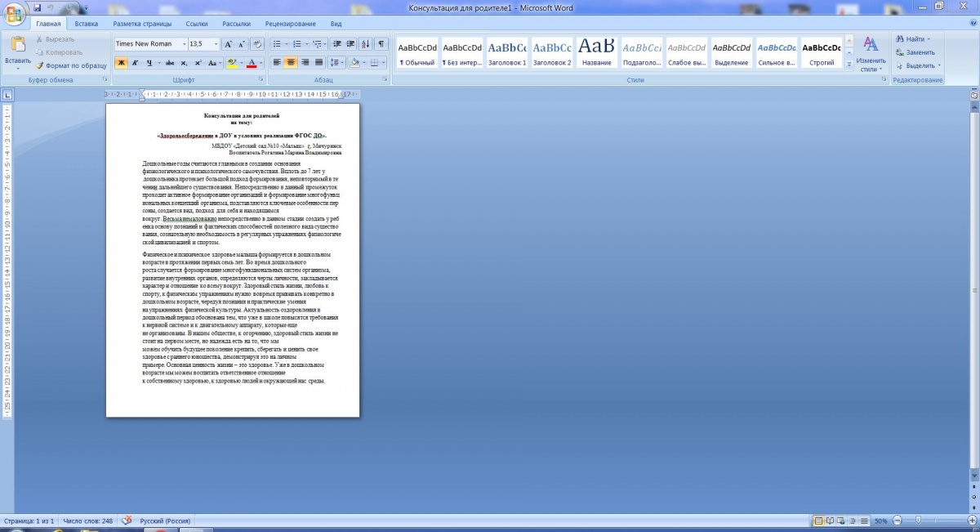
Task: Toggle show paragraph marks (¶)
Action: (381, 44)
